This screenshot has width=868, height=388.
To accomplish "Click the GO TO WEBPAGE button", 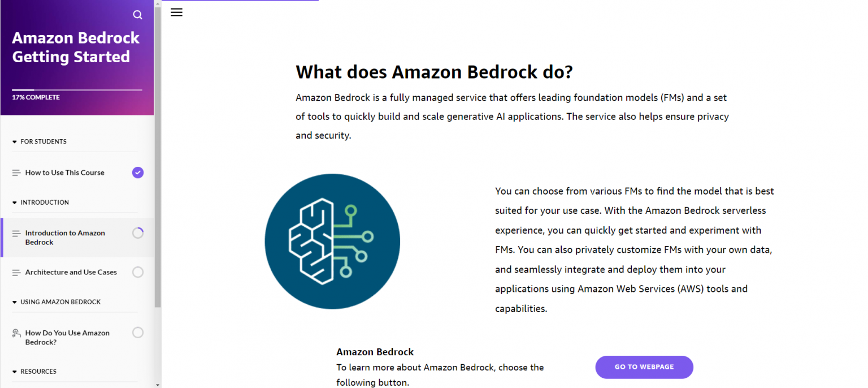I will coord(644,367).
